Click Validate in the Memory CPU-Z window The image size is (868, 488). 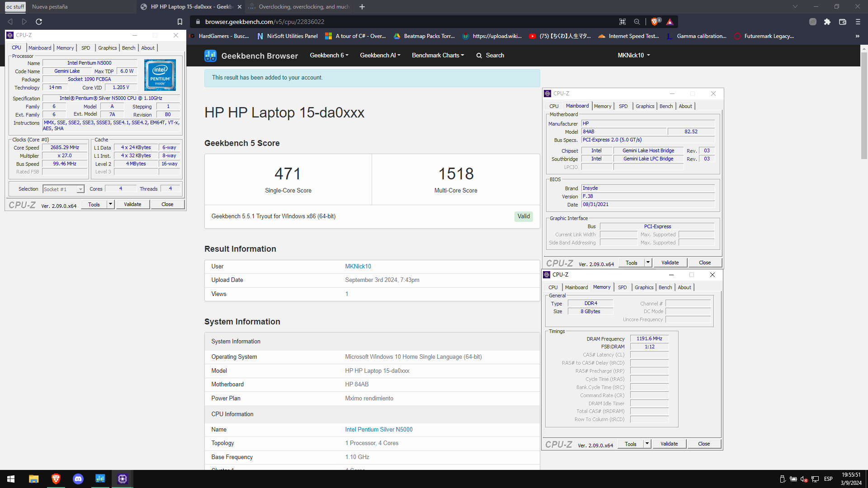[x=669, y=444]
